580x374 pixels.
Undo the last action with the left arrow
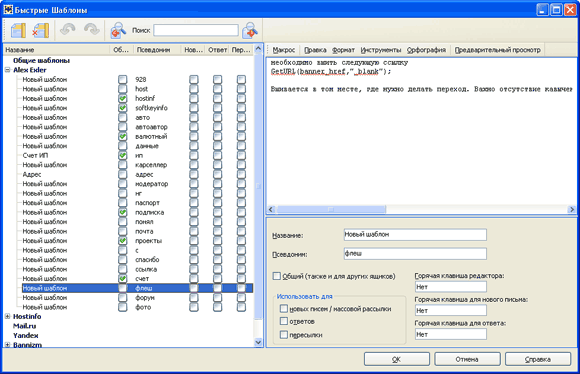pos(68,30)
